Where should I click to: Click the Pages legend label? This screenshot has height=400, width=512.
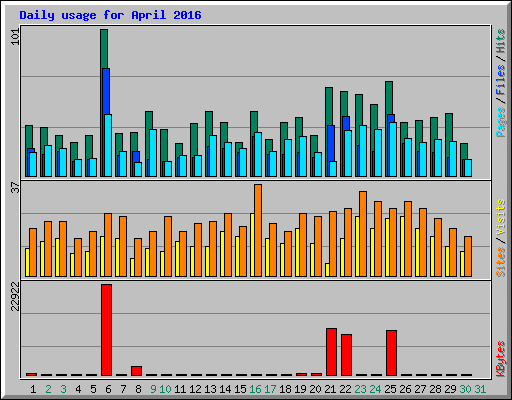pyautogui.click(x=500, y=122)
